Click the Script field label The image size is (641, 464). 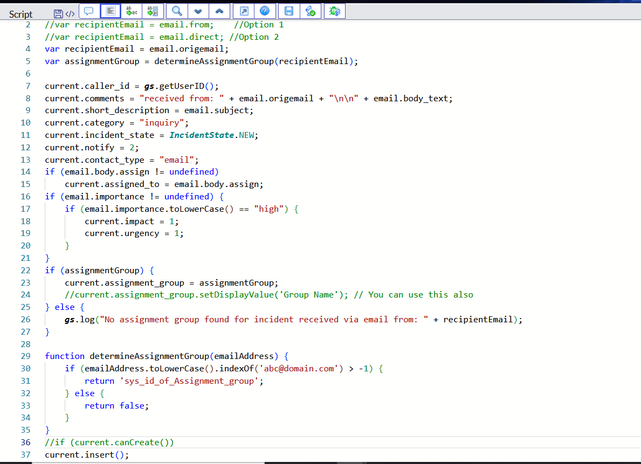point(20,14)
